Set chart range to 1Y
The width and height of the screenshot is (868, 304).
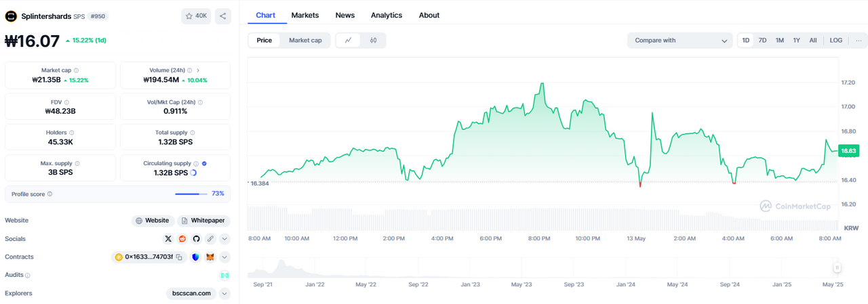[796, 41]
